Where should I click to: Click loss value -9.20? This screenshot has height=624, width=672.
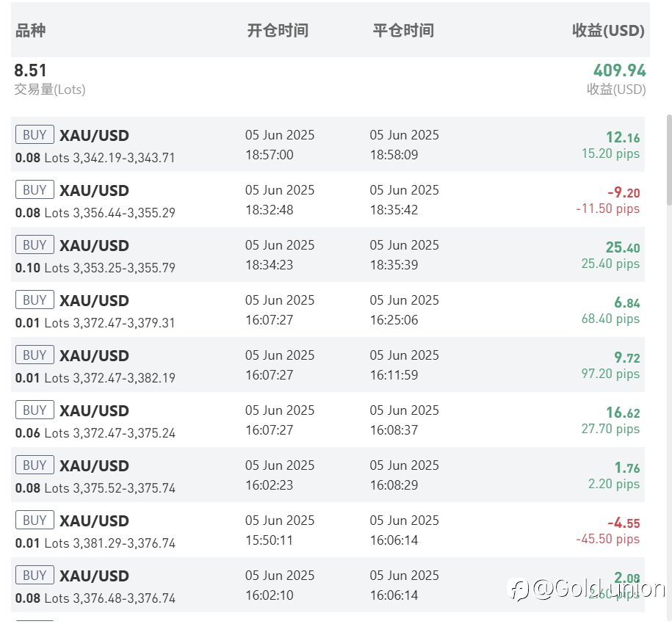click(x=624, y=193)
